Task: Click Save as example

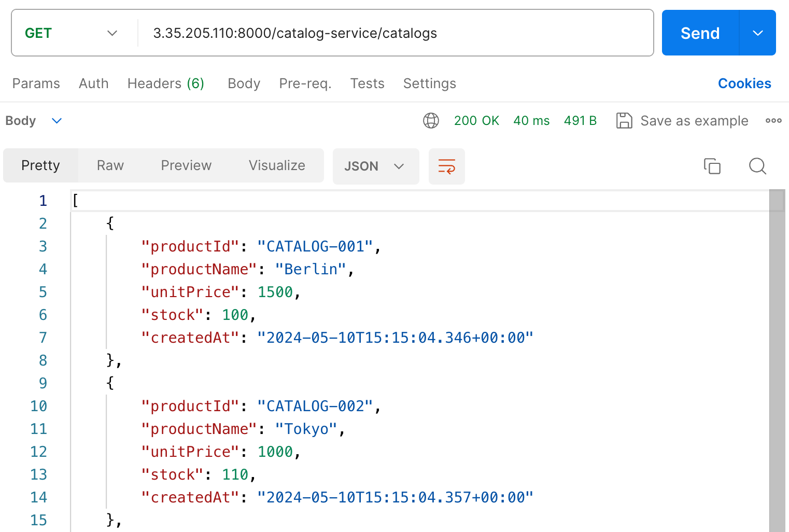Action: pos(694,121)
